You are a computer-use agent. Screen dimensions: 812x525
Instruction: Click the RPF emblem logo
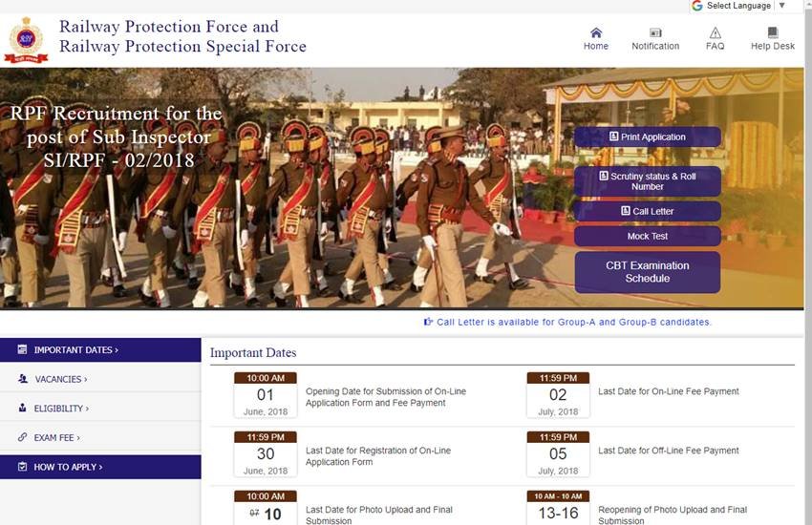(26, 41)
